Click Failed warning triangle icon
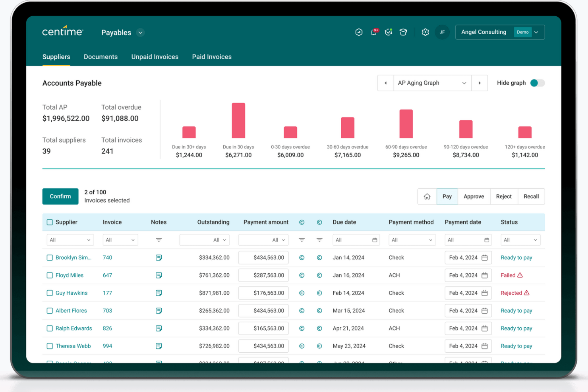588x392 pixels. click(520, 275)
